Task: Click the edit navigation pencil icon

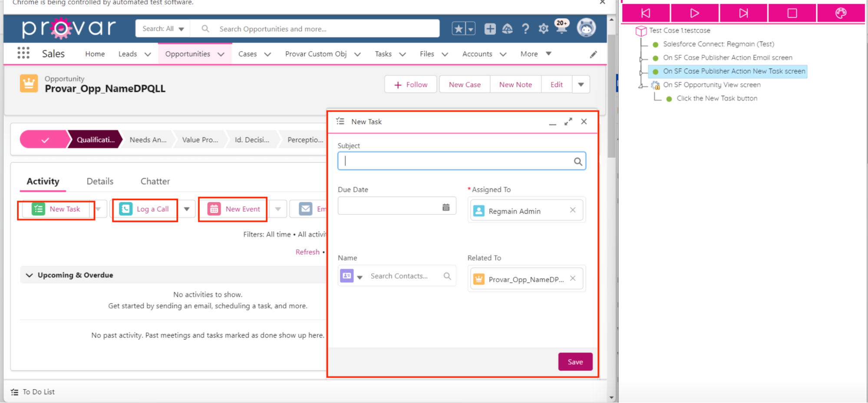Action: (594, 54)
